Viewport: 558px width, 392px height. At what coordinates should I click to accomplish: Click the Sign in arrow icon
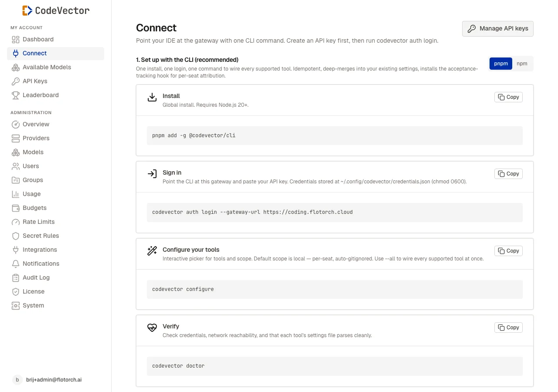pos(152,174)
